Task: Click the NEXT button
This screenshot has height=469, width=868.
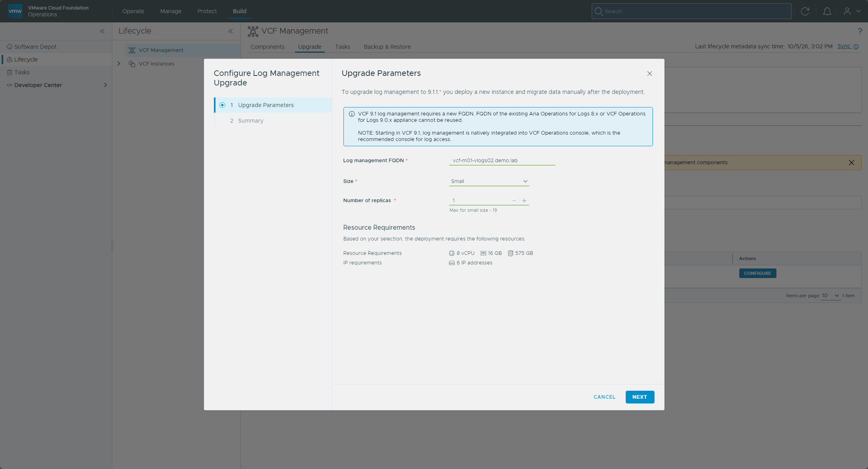Action: pyautogui.click(x=640, y=397)
